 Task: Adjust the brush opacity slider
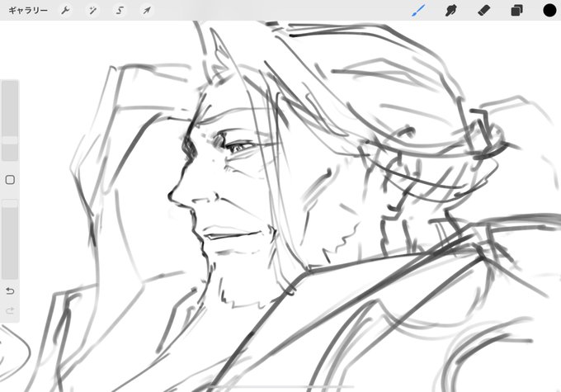[10, 239]
